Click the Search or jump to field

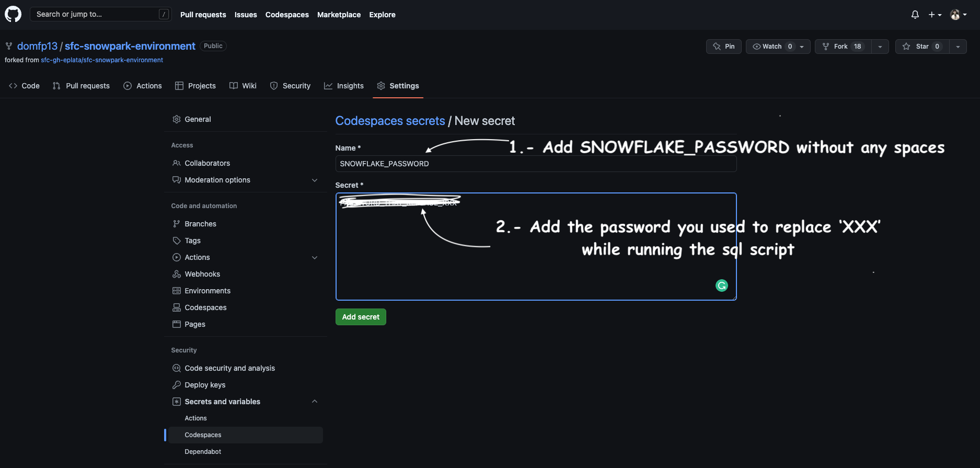100,14
